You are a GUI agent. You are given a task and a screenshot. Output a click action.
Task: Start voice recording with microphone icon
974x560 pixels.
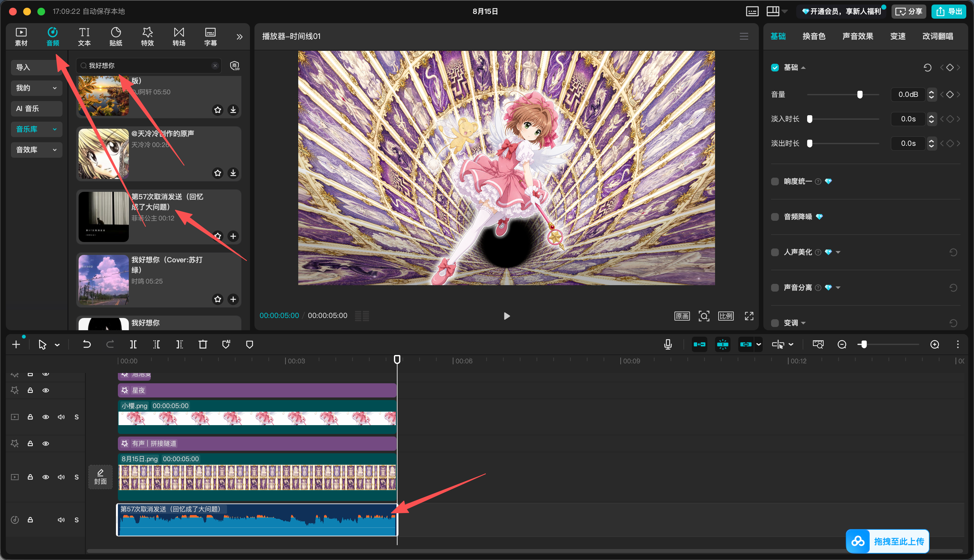tap(668, 344)
